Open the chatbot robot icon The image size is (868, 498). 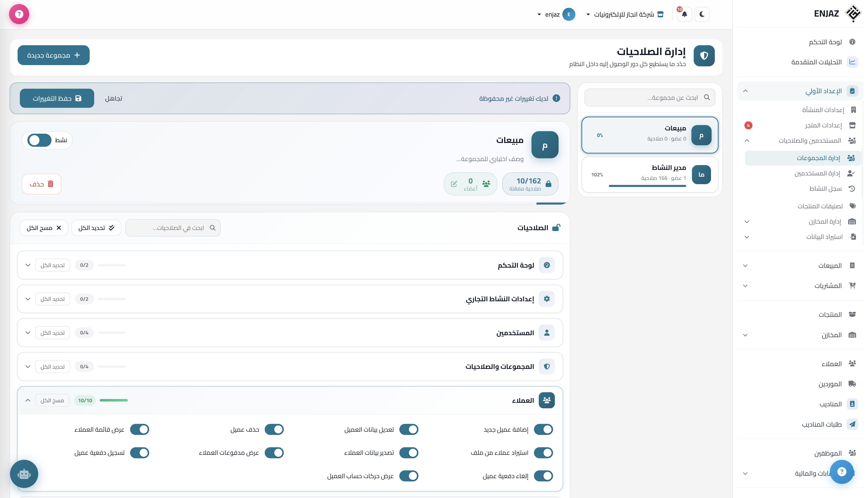point(24,474)
